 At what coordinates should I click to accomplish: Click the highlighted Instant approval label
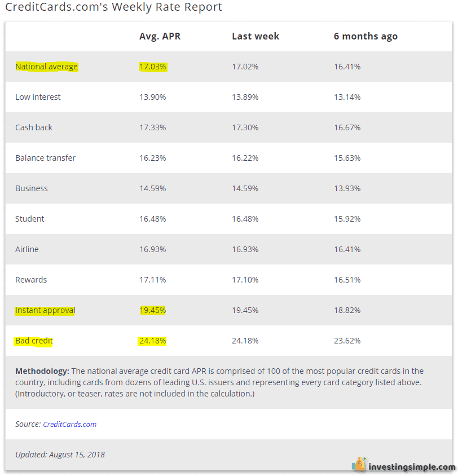[45, 310]
